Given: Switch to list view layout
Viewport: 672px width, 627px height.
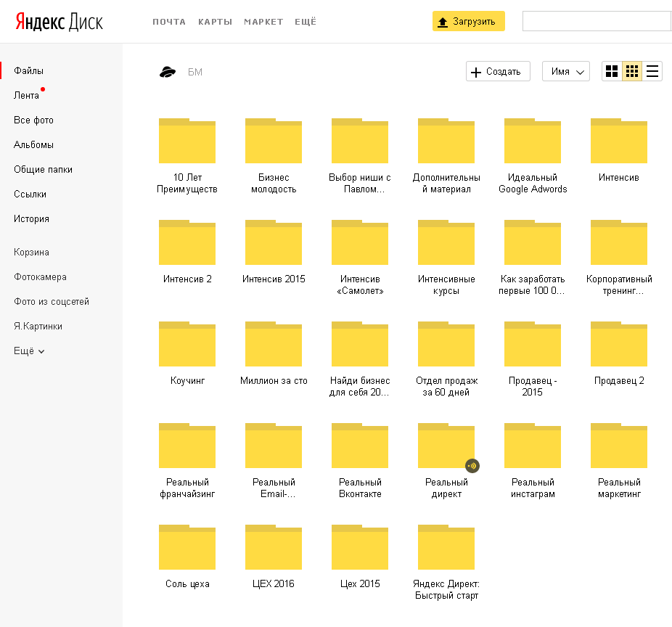Looking at the screenshot, I should point(652,71).
